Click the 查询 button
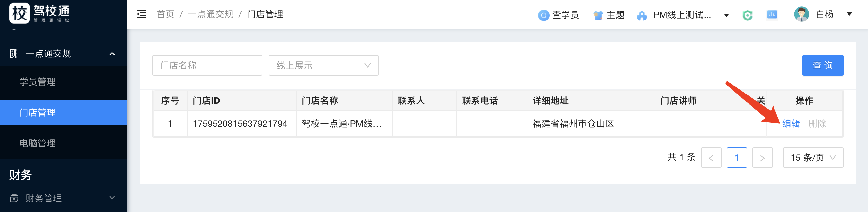The width and height of the screenshot is (868, 212). [823, 65]
